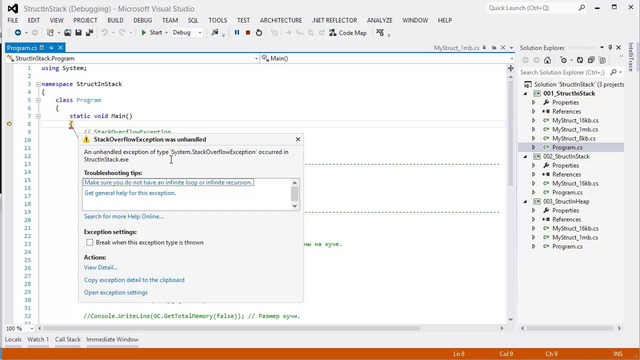Click 'Search for more Help Online...' link
640x360 pixels.
[124, 216]
